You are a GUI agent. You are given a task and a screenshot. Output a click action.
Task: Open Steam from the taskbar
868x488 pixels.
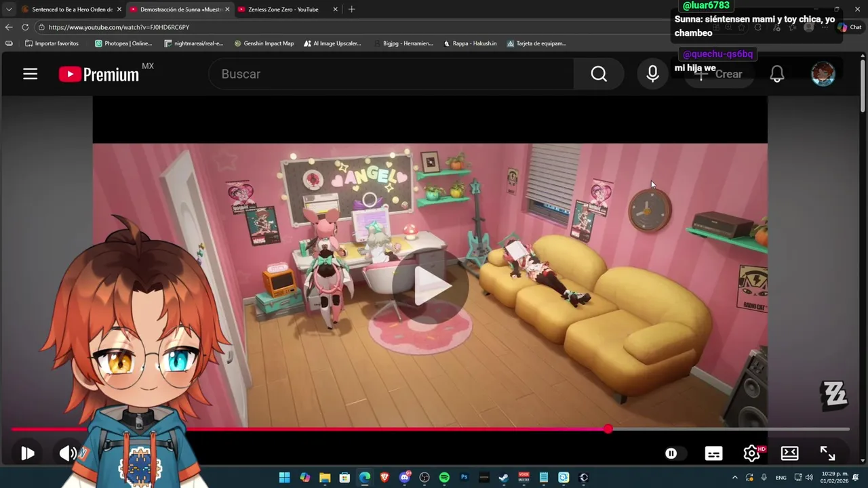pos(504,478)
